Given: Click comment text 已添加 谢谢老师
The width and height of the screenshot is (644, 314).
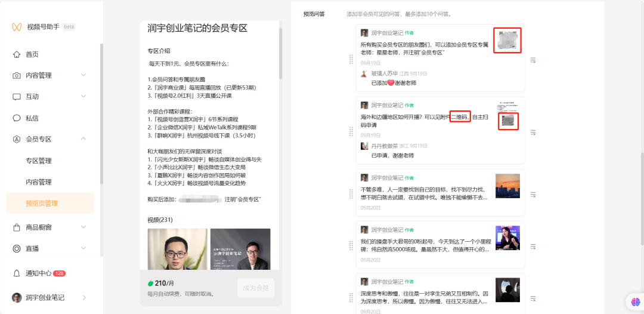Looking at the screenshot, I should click(394, 83).
